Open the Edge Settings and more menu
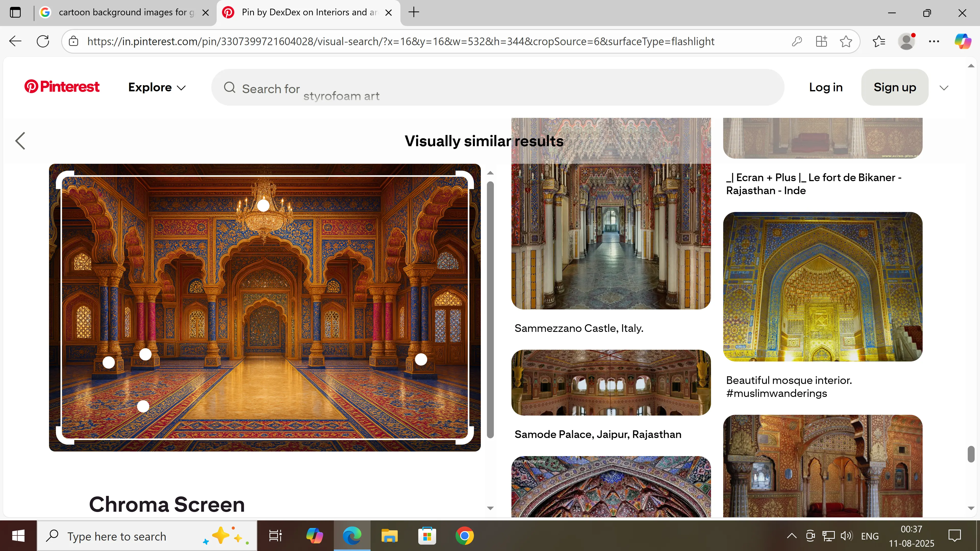 (934, 41)
